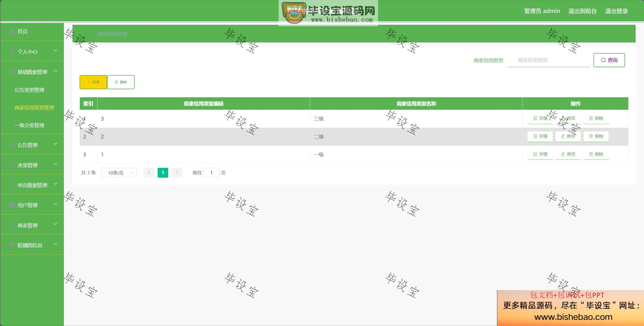
Task: Click the icon beside 基础数据管理
Action: [x=11, y=72]
